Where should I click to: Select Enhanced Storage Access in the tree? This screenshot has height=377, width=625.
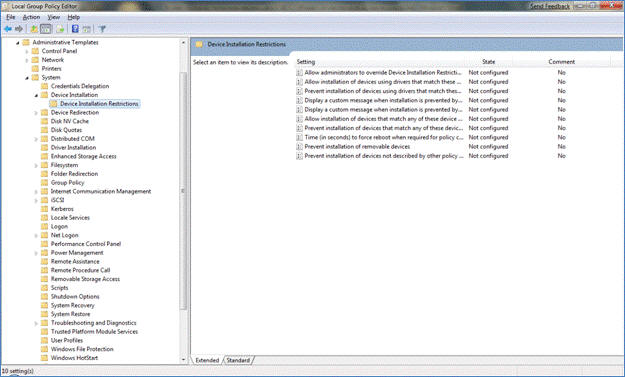pyautogui.click(x=84, y=156)
